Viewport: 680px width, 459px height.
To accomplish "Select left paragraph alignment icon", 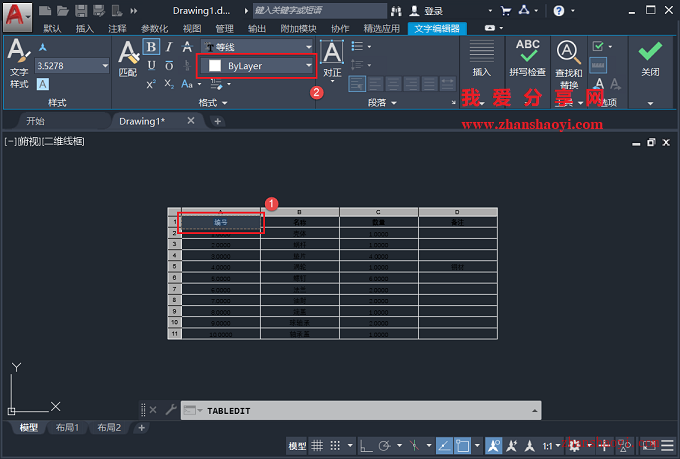I will pyautogui.click(x=375, y=84).
